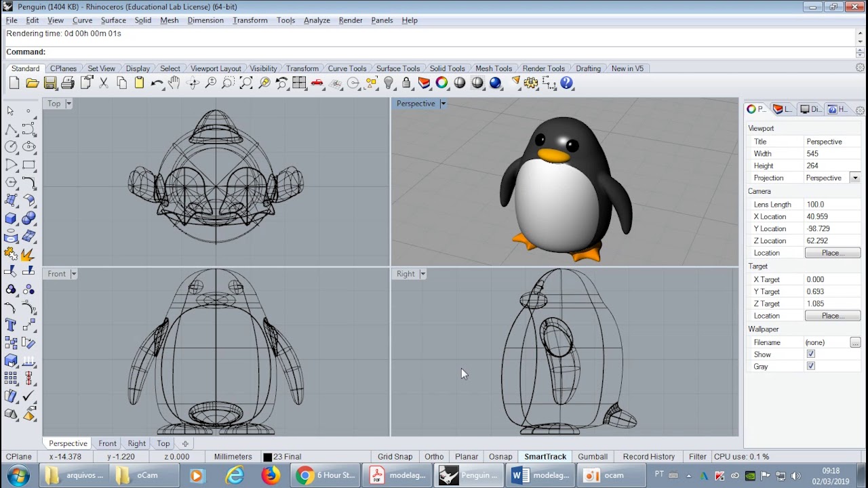Click the blue Help question mark icon

point(567,83)
